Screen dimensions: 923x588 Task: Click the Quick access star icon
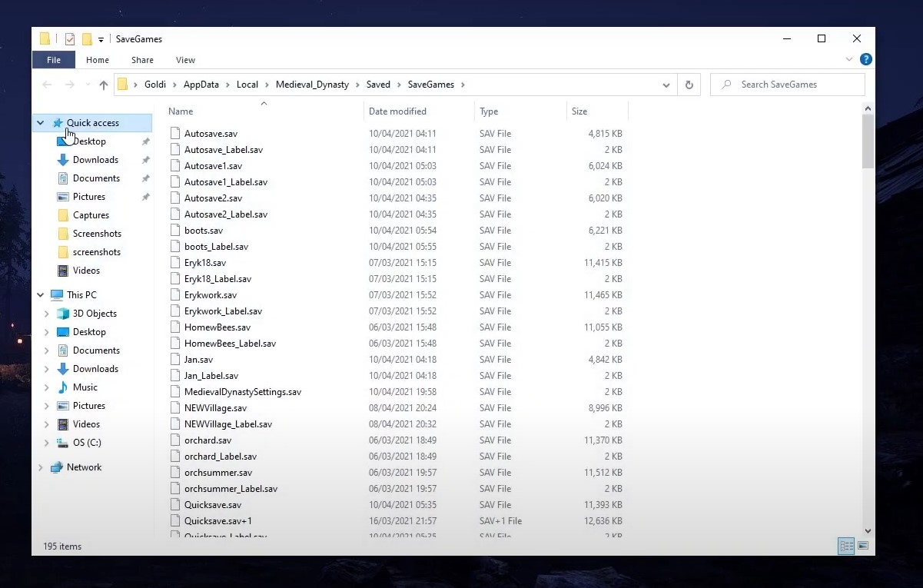click(x=58, y=123)
